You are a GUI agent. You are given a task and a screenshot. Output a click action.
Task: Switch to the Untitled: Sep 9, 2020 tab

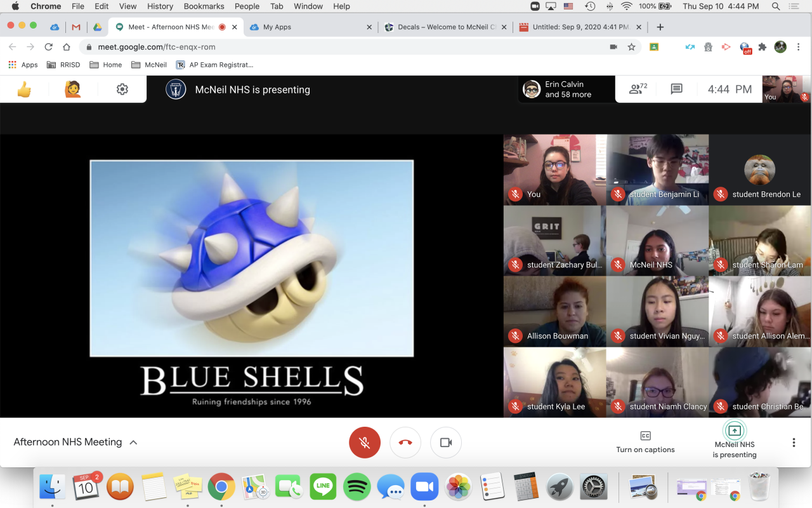[x=580, y=27]
